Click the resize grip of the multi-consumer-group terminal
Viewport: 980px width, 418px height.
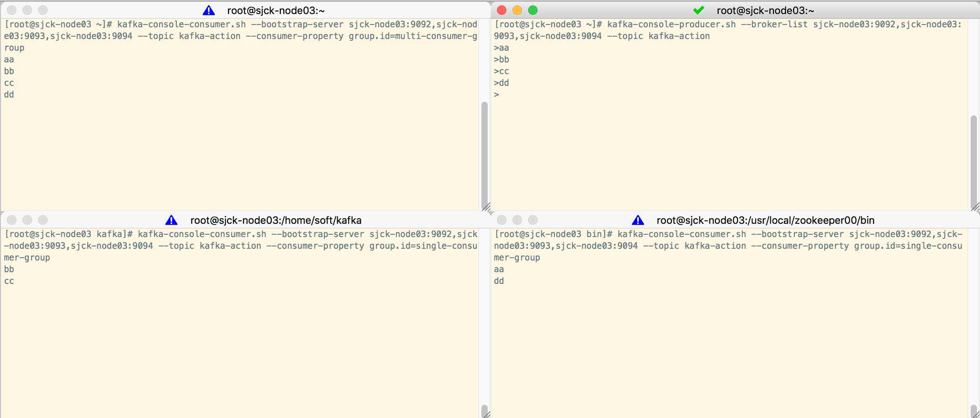(x=486, y=207)
